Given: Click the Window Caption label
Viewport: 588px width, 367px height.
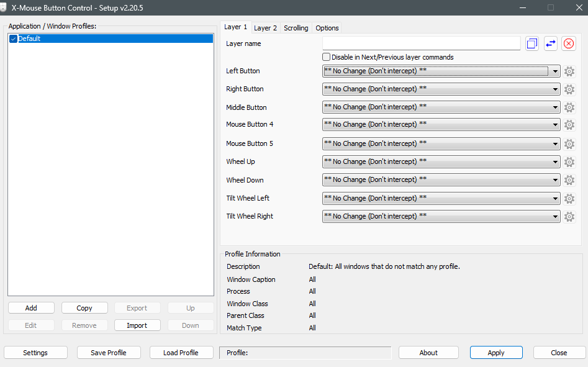Looking at the screenshot, I should point(251,279).
